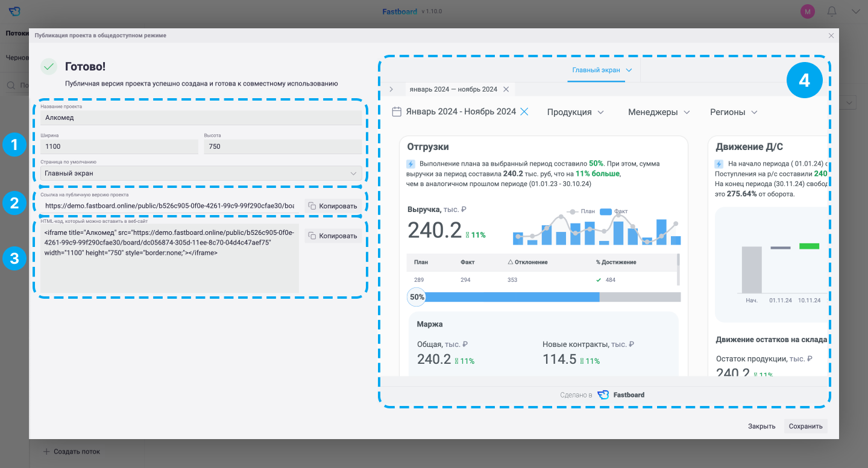
Task: Open the Сделано в Fastboard link
Action: pyautogui.click(x=602, y=395)
